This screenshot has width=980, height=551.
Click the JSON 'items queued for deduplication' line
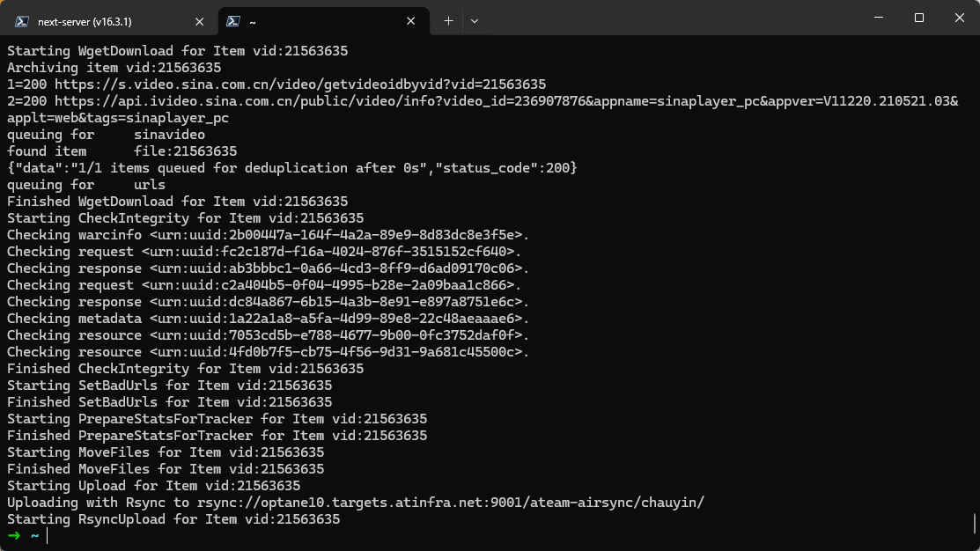(x=291, y=168)
